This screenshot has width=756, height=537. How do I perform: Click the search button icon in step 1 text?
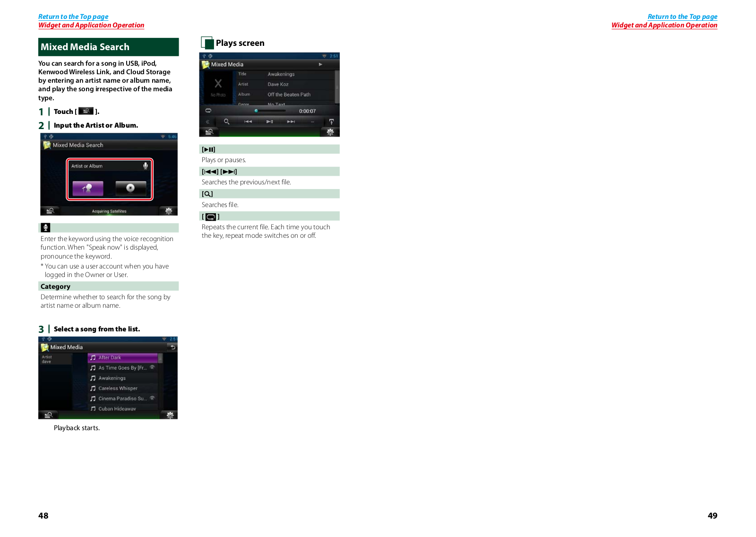pyautogui.click(x=86, y=111)
